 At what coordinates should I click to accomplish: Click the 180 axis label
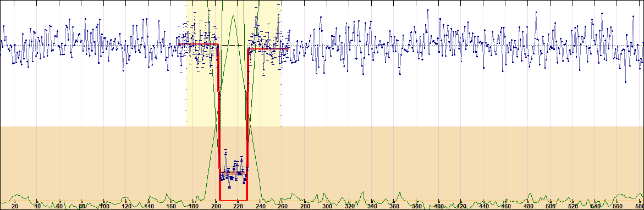(x=194, y=206)
